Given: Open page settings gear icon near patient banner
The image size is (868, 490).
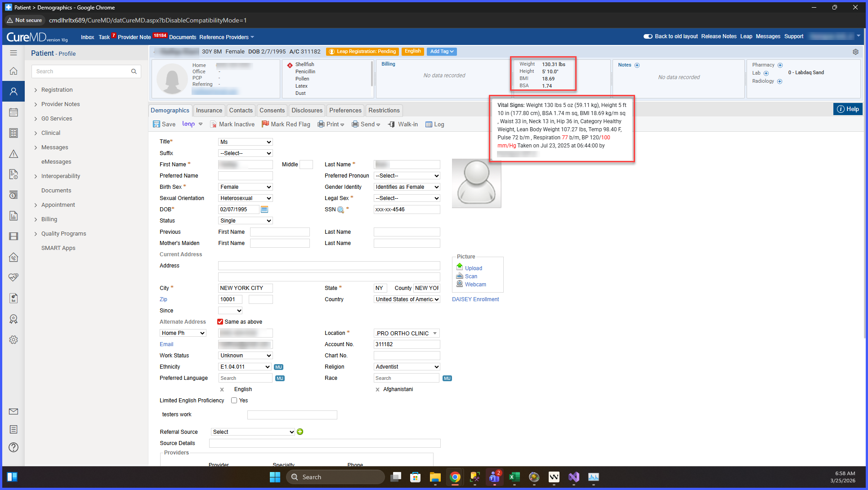Looking at the screenshot, I should coord(855,52).
